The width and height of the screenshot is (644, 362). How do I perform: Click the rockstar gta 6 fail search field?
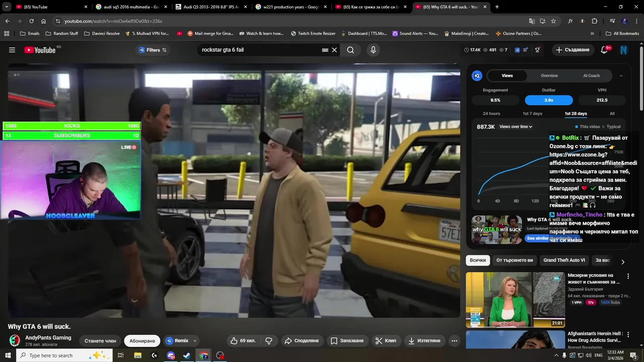[260, 50]
